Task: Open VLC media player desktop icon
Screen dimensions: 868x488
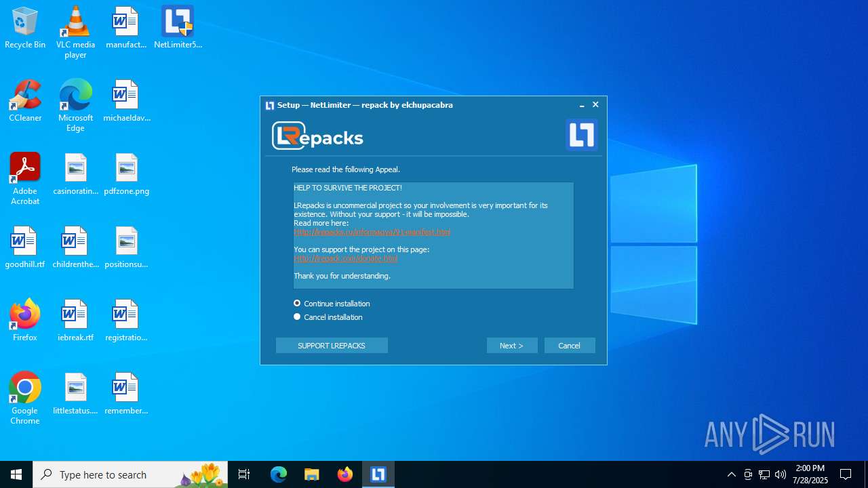Action: click(x=75, y=32)
